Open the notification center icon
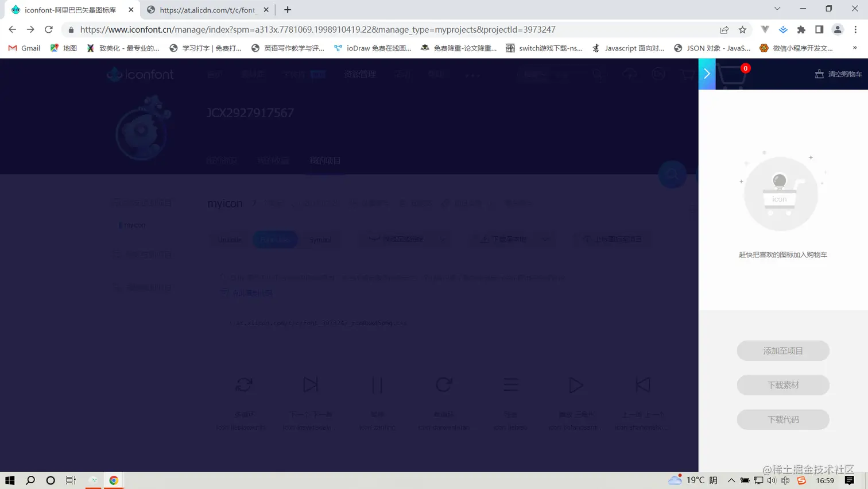The image size is (868, 489). pyautogui.click(x=850, y=480)
